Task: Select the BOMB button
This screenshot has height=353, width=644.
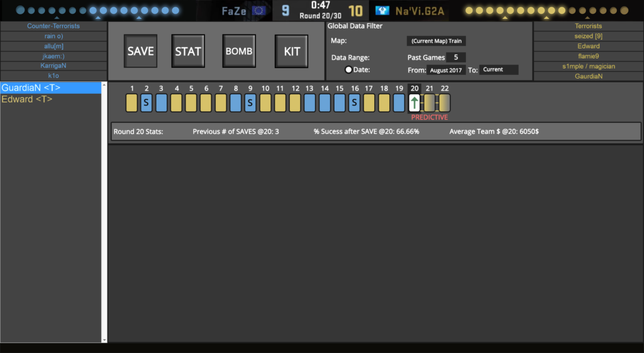Action: 239,52
